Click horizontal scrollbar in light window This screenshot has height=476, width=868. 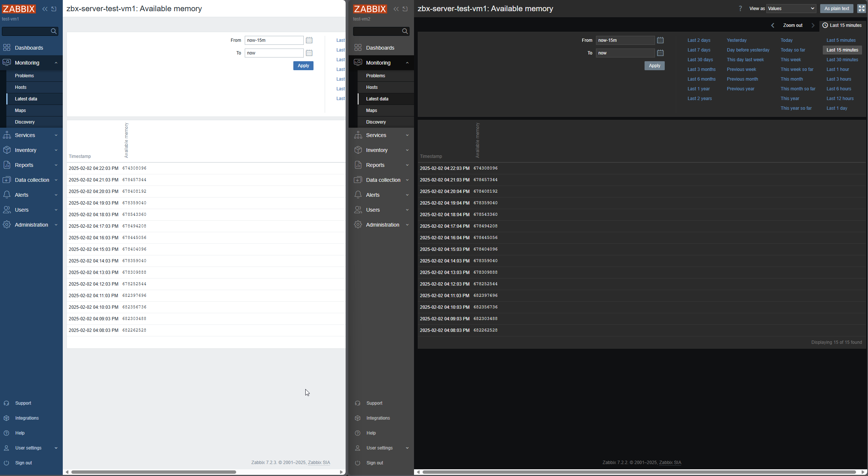[154, 472]
